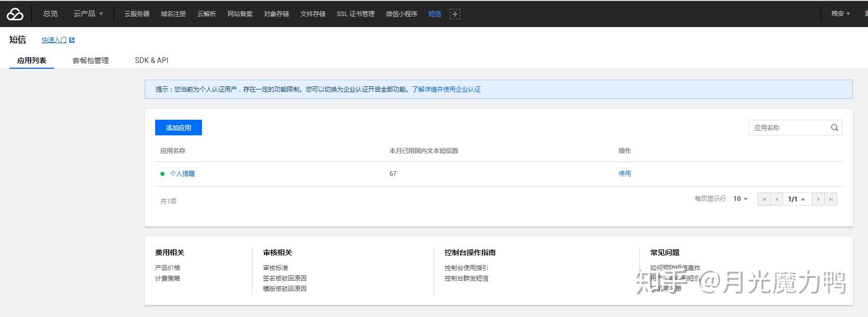Image resolution: width=868 pixels, height=317 pixels.
Task: Click the 67 SMS count cell
Action: point(393,174)
